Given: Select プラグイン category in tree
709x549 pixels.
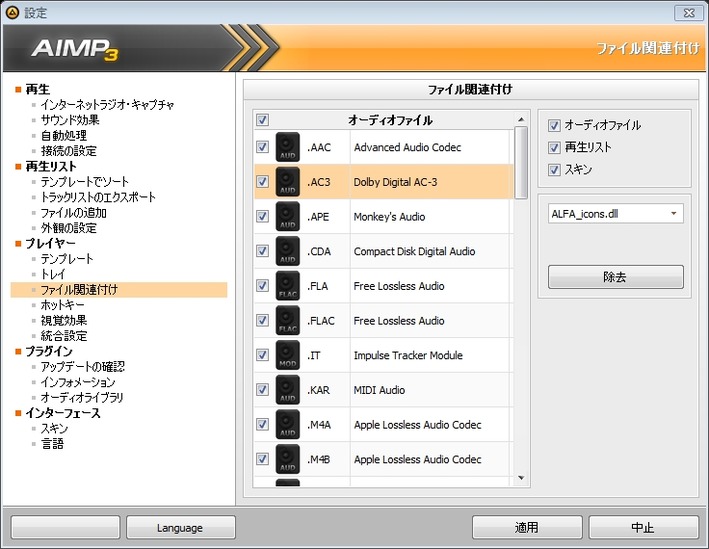Looking at the screenshot, I should click(x=49, y=351).
